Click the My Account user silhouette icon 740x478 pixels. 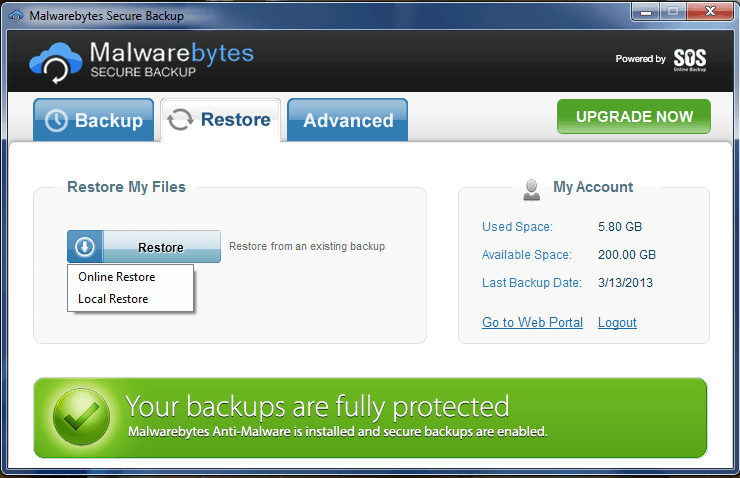(531, 190)
